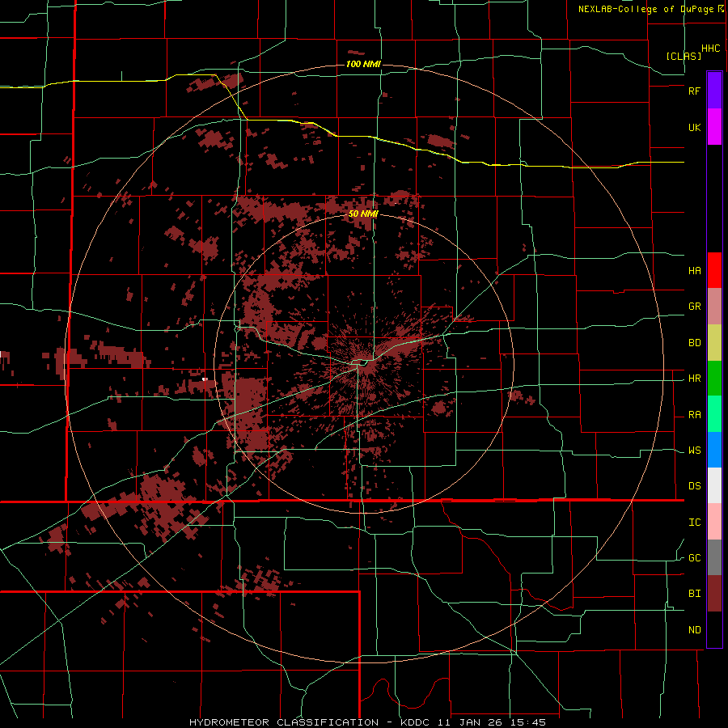
Task: Click the RF legend label
Action: 694,91
